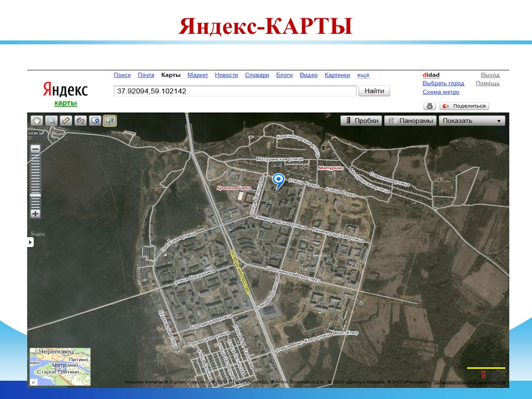Open the Показать dropdown
Viewport: 532px width, 399px height.
click(x=472, y=121)
